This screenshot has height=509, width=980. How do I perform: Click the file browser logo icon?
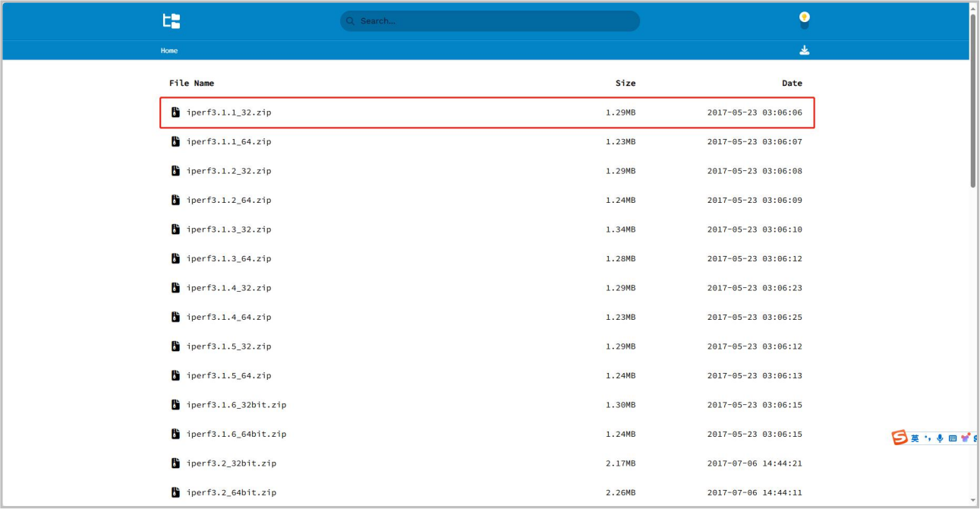point(172,21)
